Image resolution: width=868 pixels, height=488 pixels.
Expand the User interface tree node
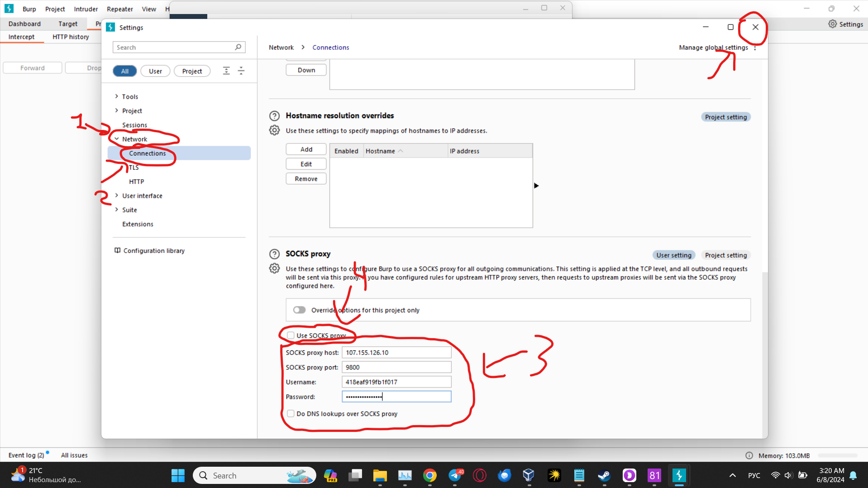[117, 196]
